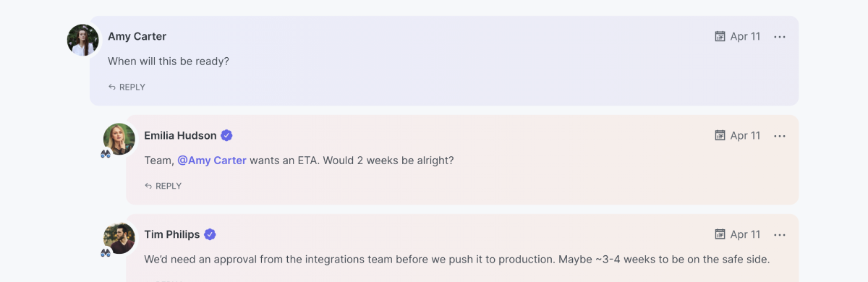Click the verified badge beside Tim Philips
Image resolution: width=868 pixels, height=282 pixels.
pyautogui.click(x=210, y=234)
